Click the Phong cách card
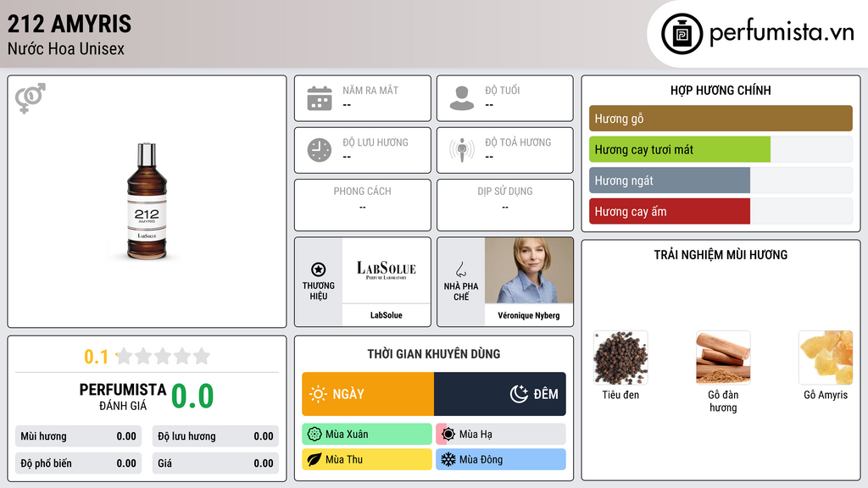868x488 pixels. [x=363, y=205]
